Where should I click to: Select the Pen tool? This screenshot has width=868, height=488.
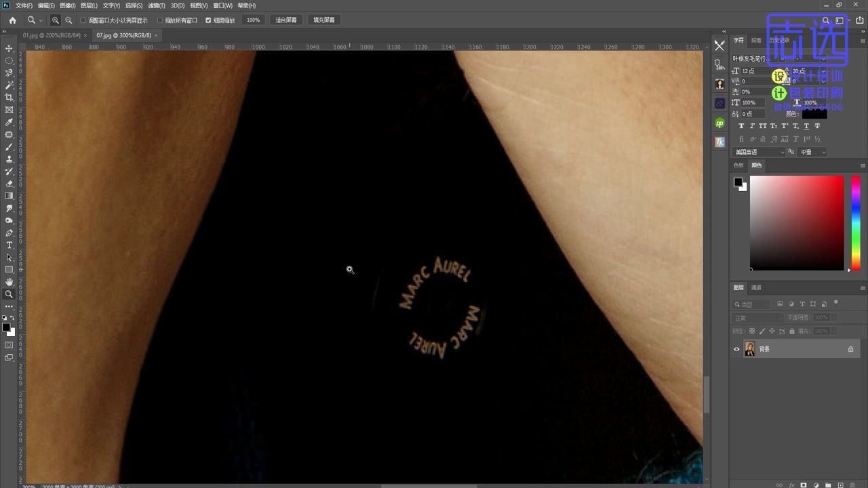pos(9,232)
